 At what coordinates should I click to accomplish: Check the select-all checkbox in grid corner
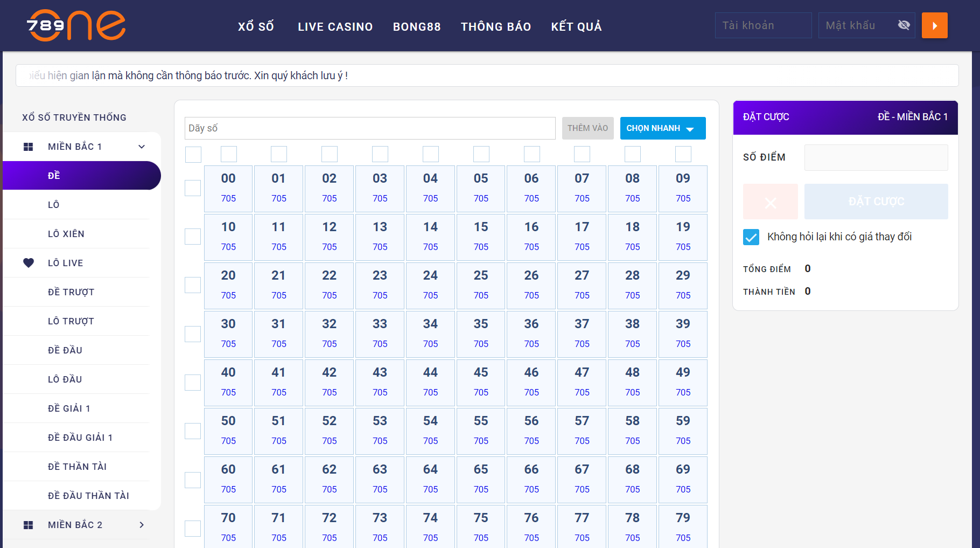pyautogui.click(x=193, y=155)
